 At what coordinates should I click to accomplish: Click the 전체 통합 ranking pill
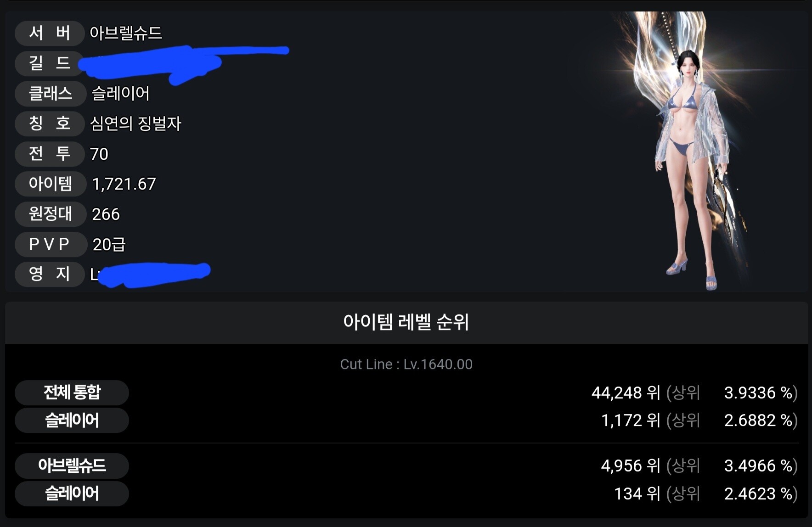72,392
